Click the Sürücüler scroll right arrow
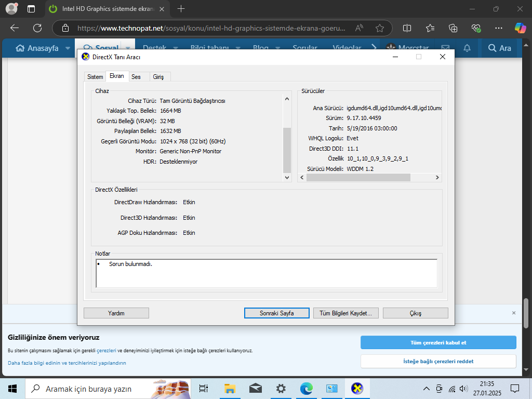Image resolution: width=532 pixels, height=399 pixels. [x=437, y=178]
